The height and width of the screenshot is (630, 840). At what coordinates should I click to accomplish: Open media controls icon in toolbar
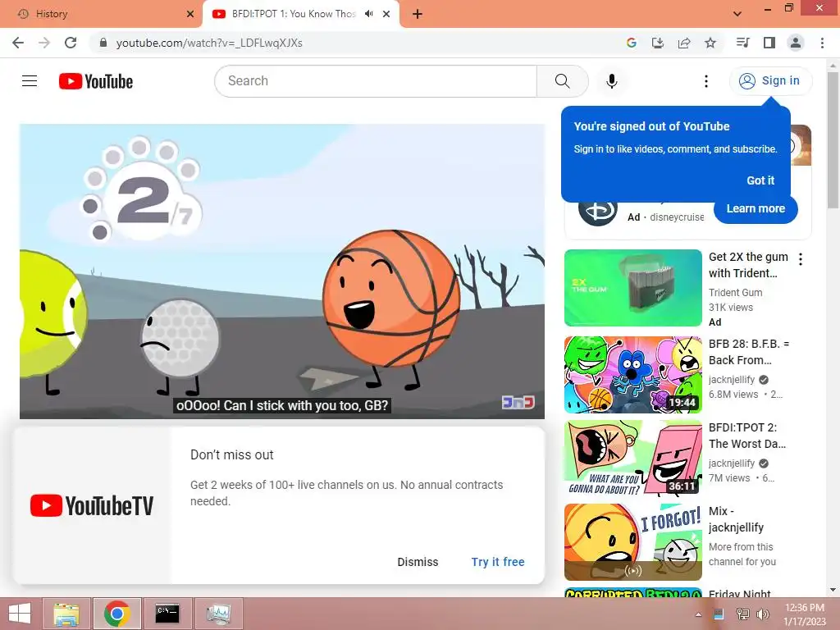point(742,43)
